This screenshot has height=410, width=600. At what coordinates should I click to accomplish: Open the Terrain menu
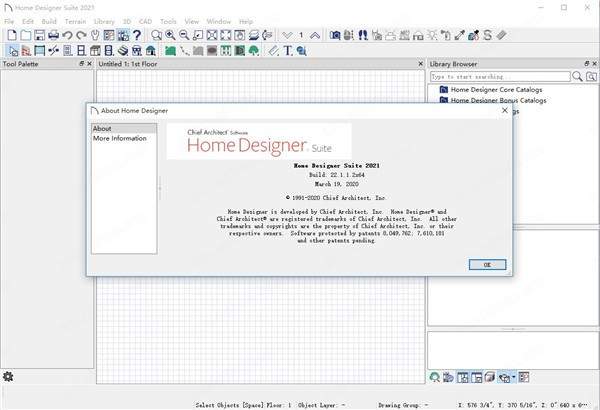(x=75, y=20)
